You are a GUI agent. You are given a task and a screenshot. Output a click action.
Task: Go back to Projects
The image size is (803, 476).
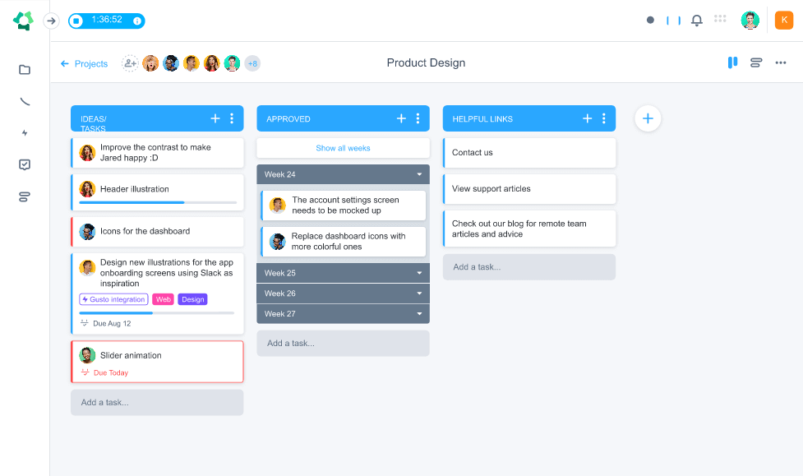84,63
